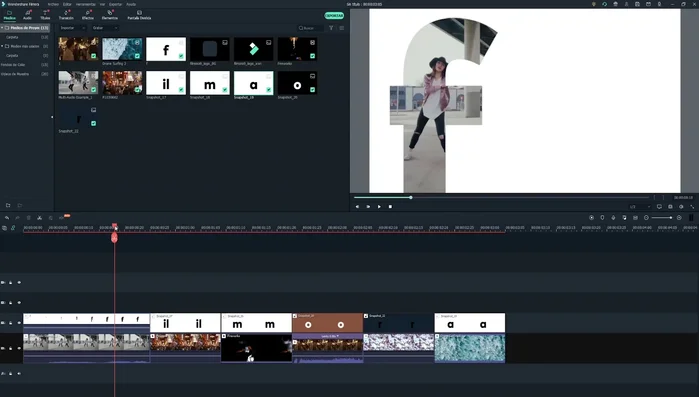Select Fondos de Color in sidebar

coord(13,65)
